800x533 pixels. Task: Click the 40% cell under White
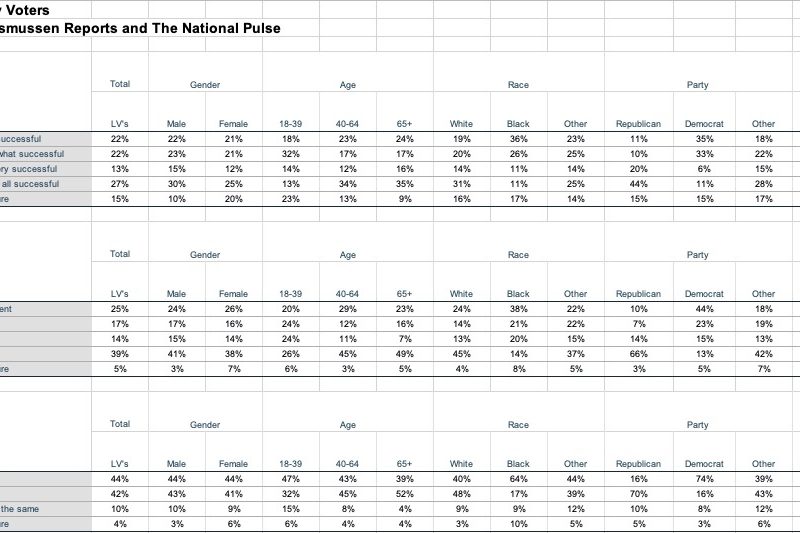[x=461, y=480]
